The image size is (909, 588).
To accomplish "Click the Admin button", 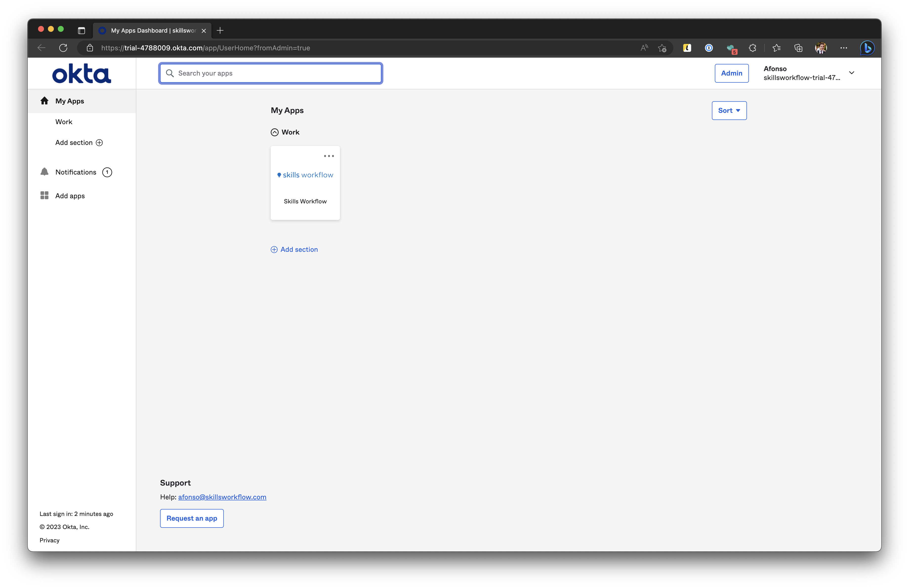I will tap(731, 73).
